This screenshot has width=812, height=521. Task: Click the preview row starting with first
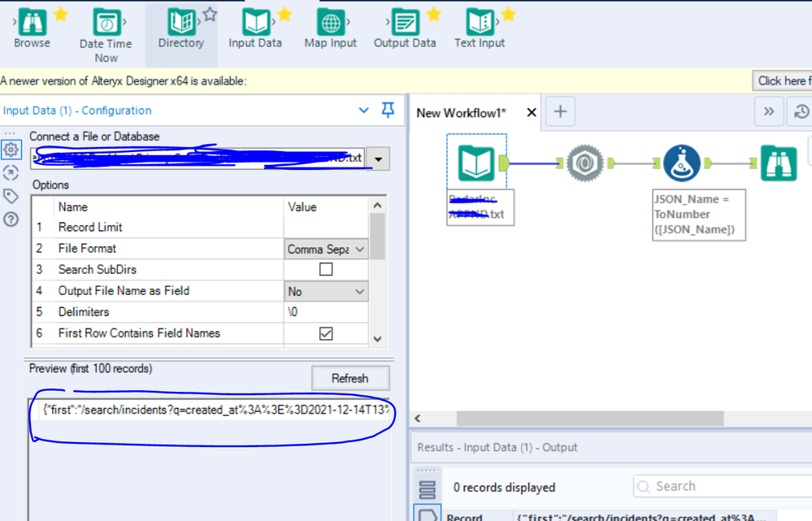pos(216,410)
